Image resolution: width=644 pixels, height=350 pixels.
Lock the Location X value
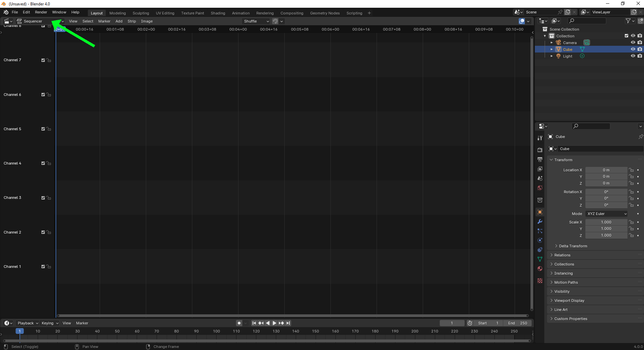[x=632, y=170]
